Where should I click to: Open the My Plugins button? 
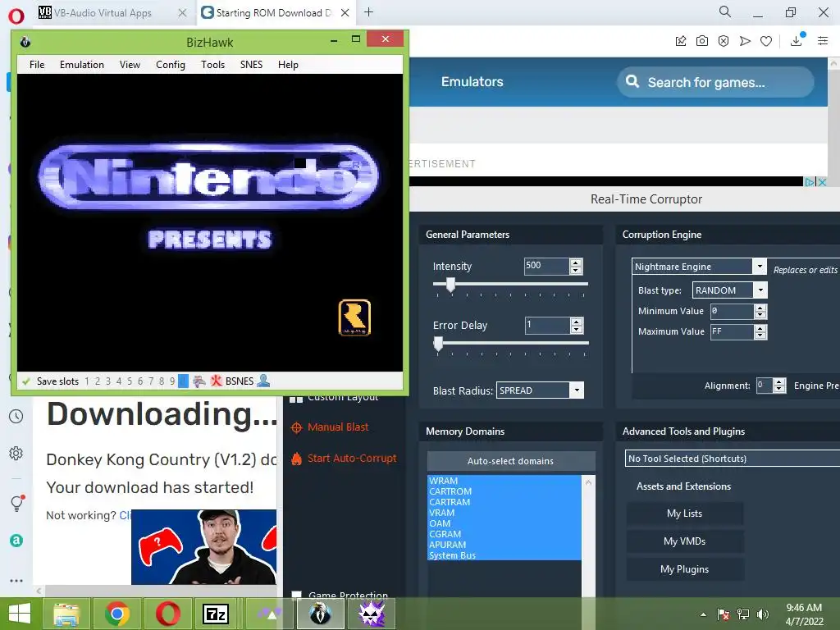684,569
